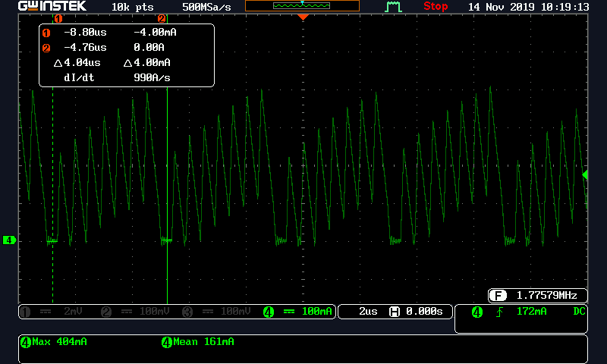Click the DC trigger coupling label
The height and width of the screenshot is (364, 607).
[579, 312]
